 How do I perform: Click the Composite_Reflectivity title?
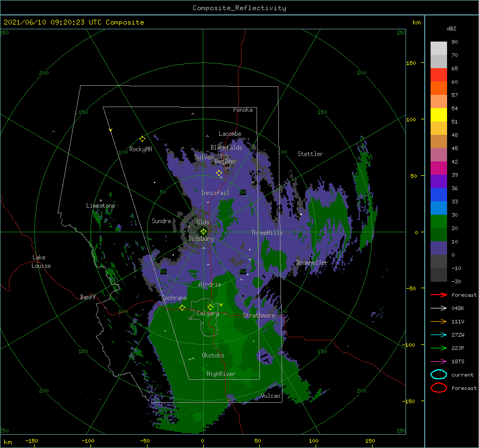pos(239,8)
